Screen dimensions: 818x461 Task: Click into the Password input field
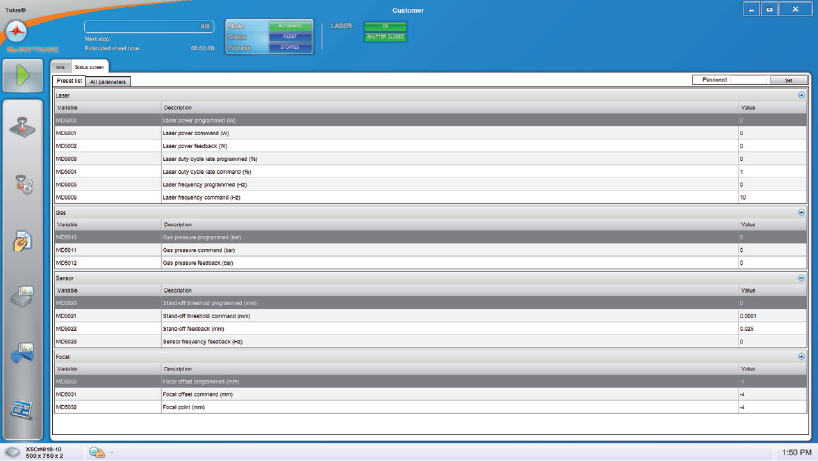(x=750, y=79)
